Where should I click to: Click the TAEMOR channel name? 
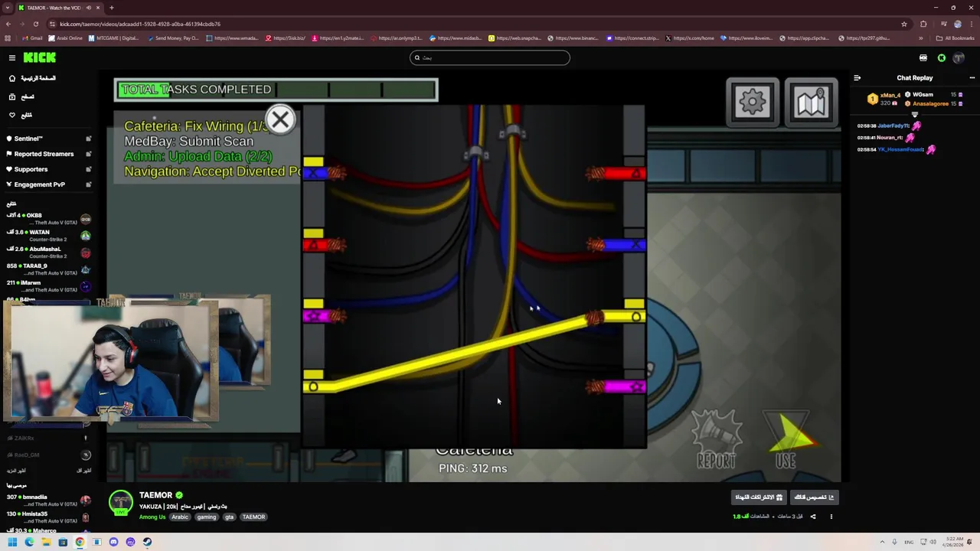click(x=155, y=495)
